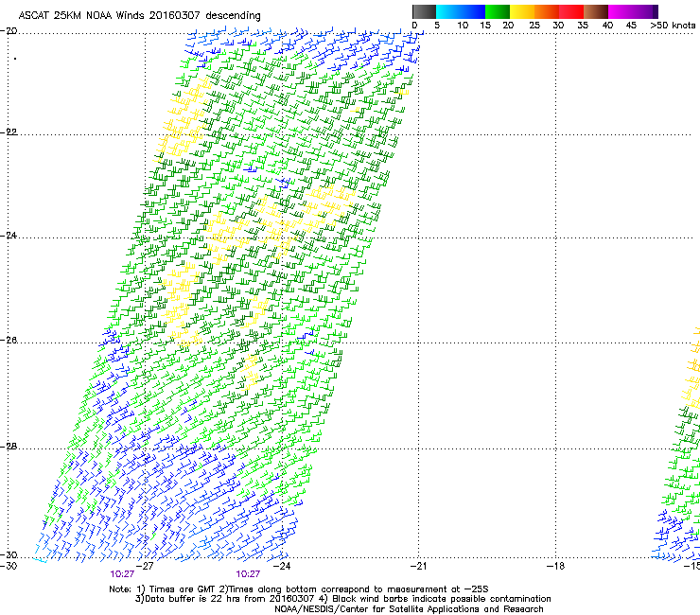Click the 10:27 timestamp nearest longitude -27
Viewport: 700px width, 615px height.
[122, 574]
